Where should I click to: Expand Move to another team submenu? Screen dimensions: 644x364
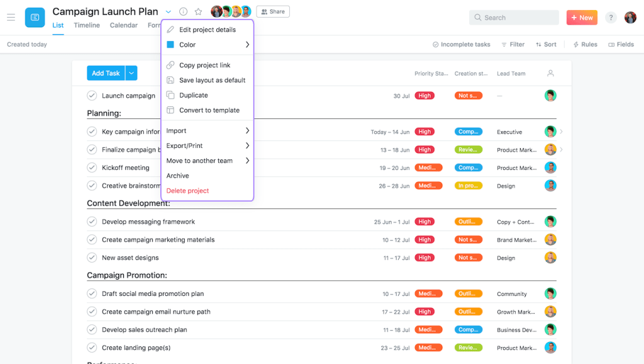(x=247, y=161)
